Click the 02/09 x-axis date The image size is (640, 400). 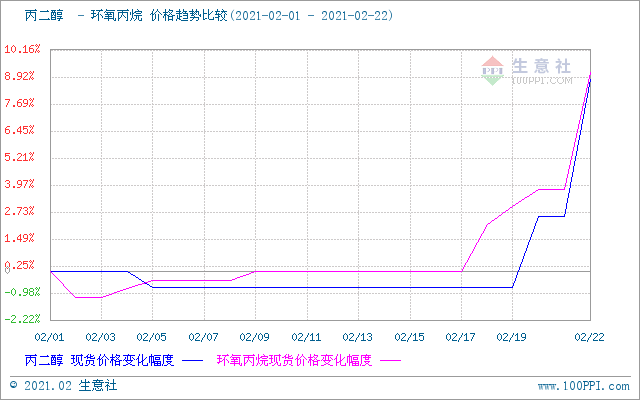click(254, 337)
